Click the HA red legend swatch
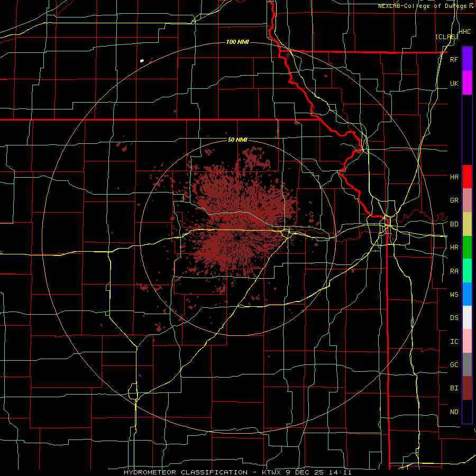 pos(467,177)
